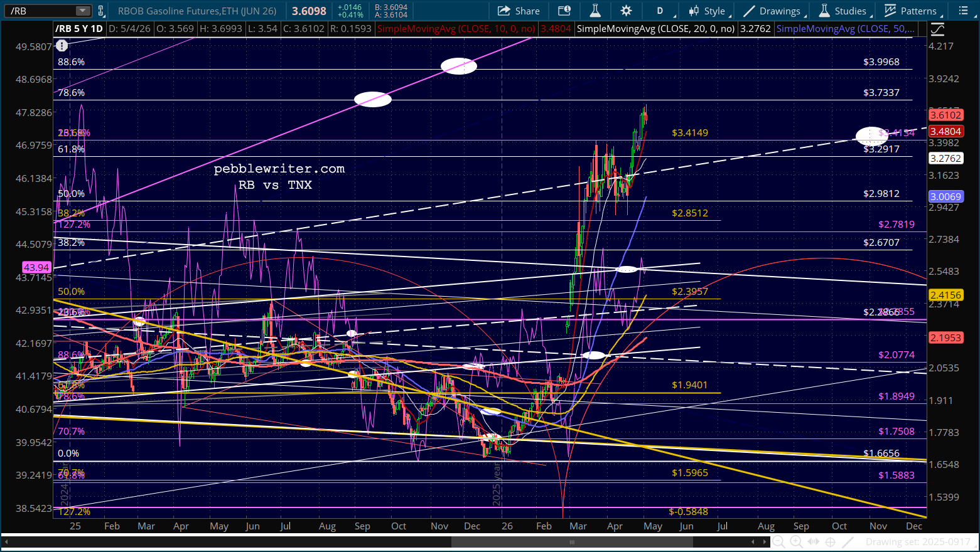Image resolution: width=980 pixels, height=552 pixels.
Task: Open the /RB symbol dropdown arrow
Action: (83, 11)
